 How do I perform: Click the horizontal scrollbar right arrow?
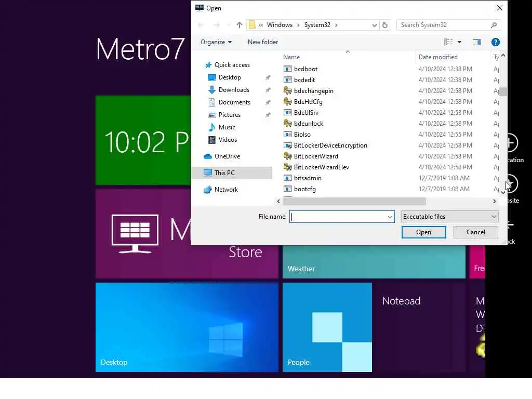[495, 201]
